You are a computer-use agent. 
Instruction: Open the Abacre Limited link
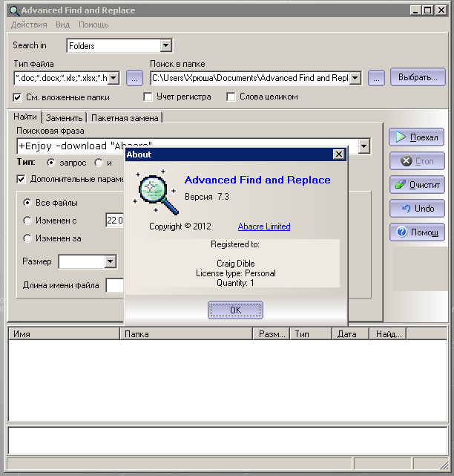click(264, 226)
